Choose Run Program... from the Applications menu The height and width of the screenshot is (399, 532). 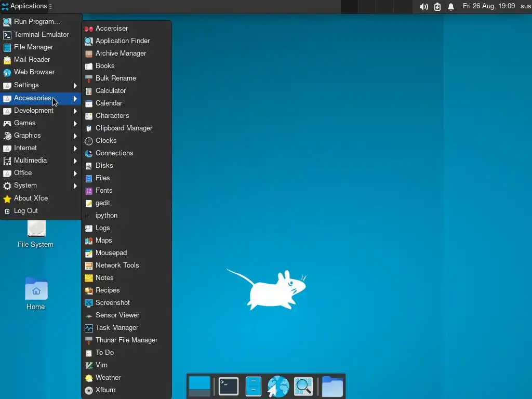coord(41,22)
